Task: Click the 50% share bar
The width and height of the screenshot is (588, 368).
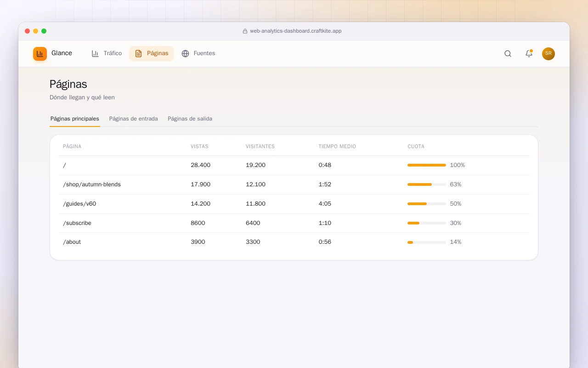Action: click(x=427, y=204)
